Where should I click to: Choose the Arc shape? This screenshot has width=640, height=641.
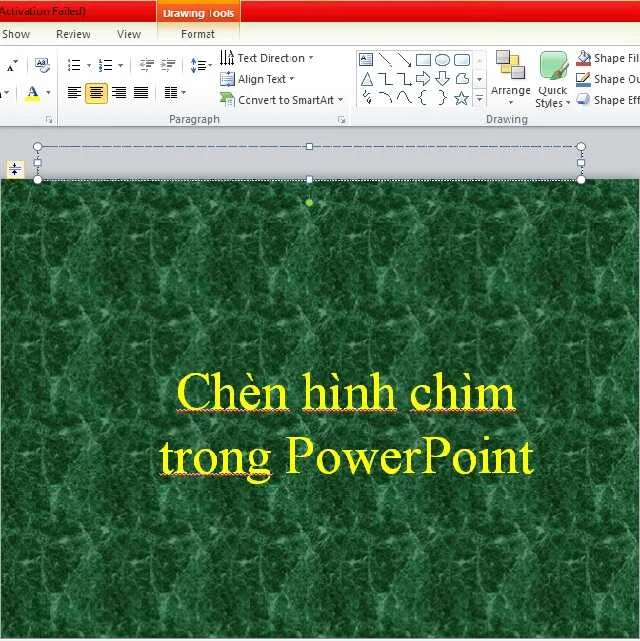pos(385,98)
